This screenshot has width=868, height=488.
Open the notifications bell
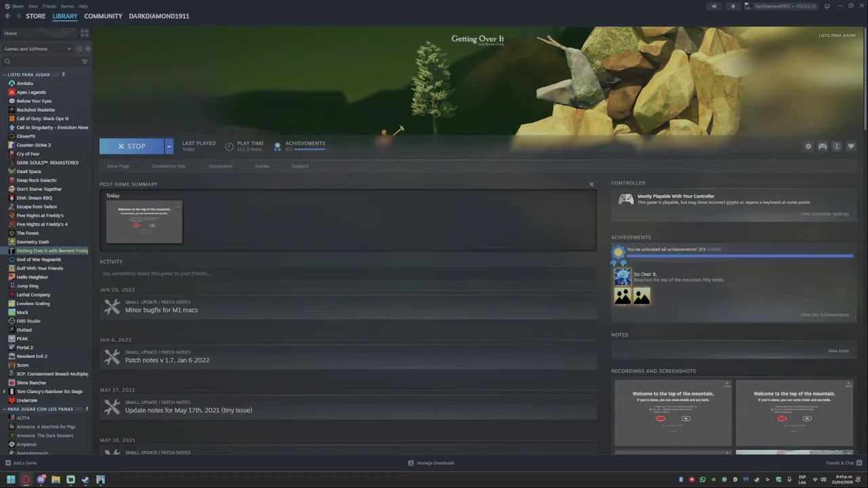coord(733,6)
